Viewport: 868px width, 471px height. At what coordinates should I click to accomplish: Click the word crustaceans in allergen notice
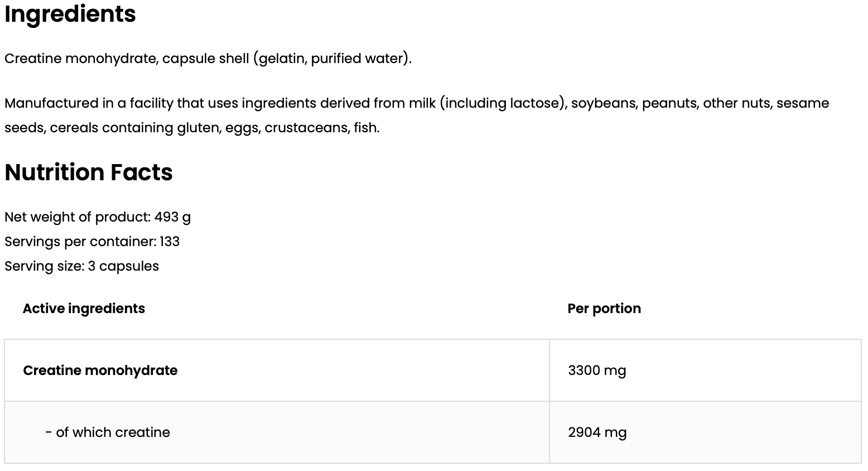[x=306, y=128]
